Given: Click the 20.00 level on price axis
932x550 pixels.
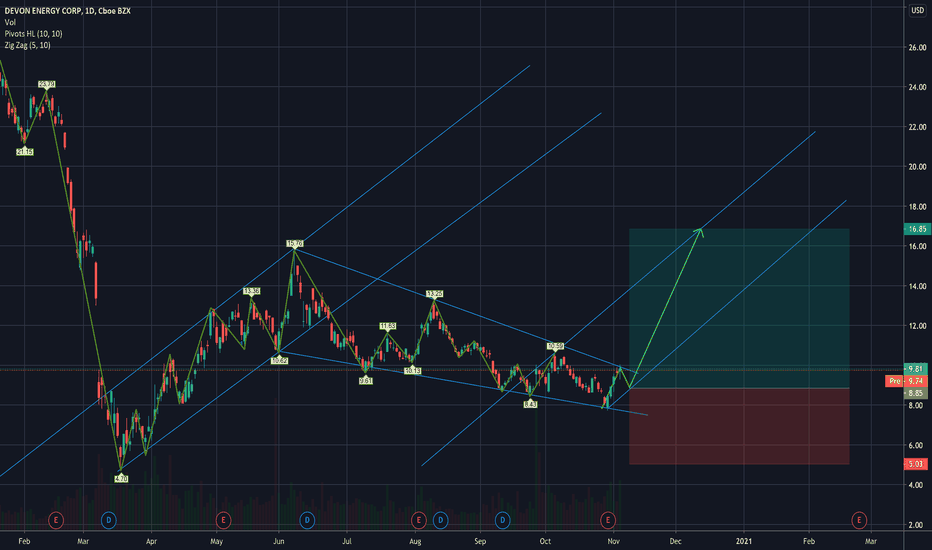Looking at the screenshot, I should pos(918,167).
